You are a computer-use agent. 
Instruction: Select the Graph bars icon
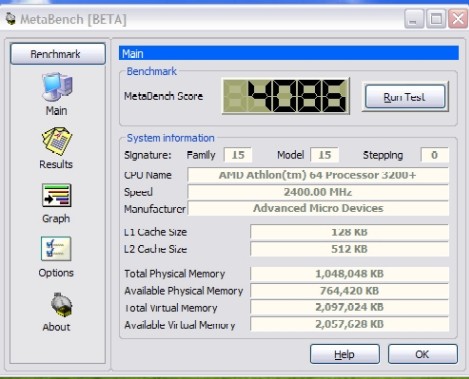tap(57, 195)
